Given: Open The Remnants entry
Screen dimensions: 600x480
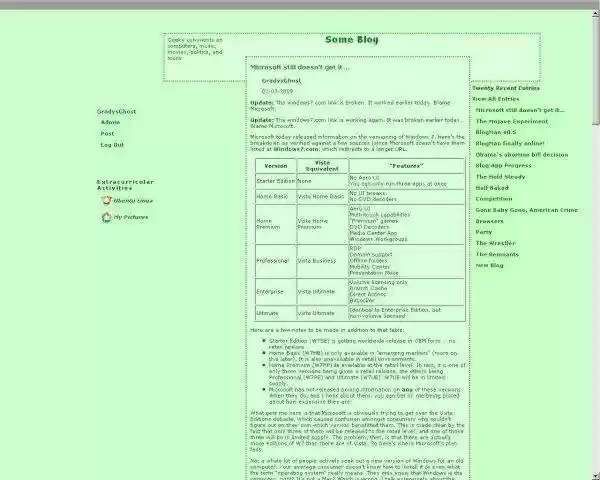Looking at the screenshot, I should tap(497, 255).
